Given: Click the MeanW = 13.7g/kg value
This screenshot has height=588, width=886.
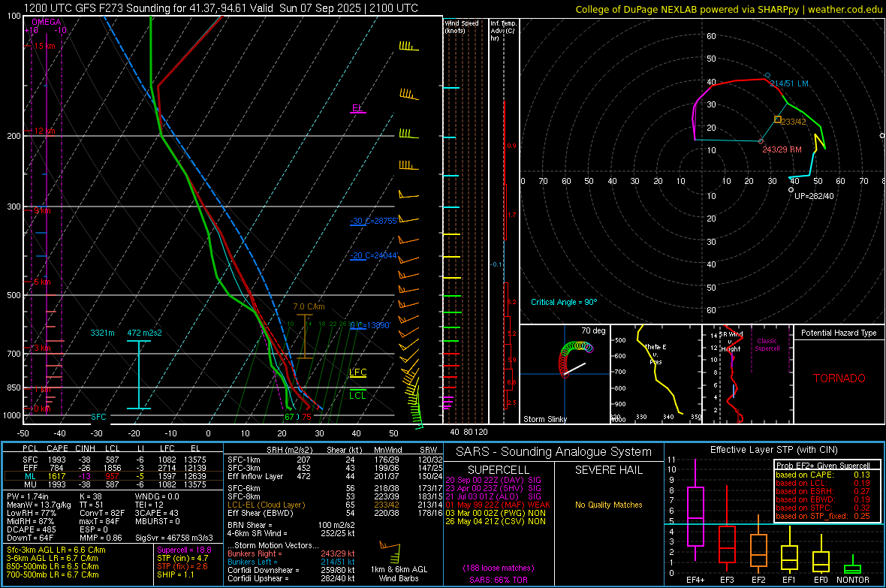Looking at the screenshot, I should coord(39,505).
